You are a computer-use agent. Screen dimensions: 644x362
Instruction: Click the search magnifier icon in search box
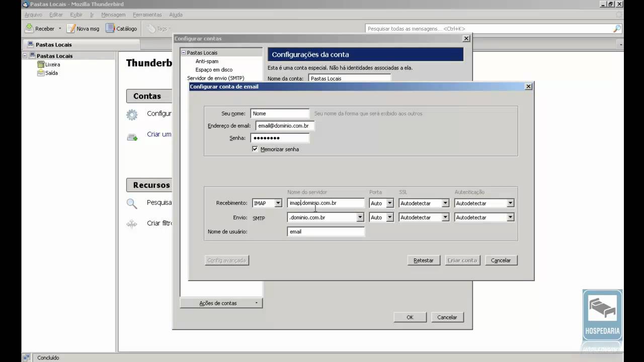click(x=617, y=29)
